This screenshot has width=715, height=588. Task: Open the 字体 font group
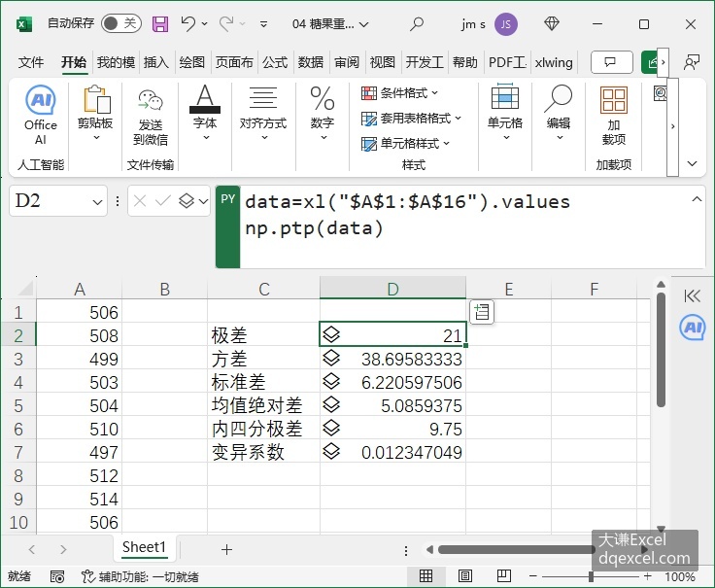tap(205, 113)
